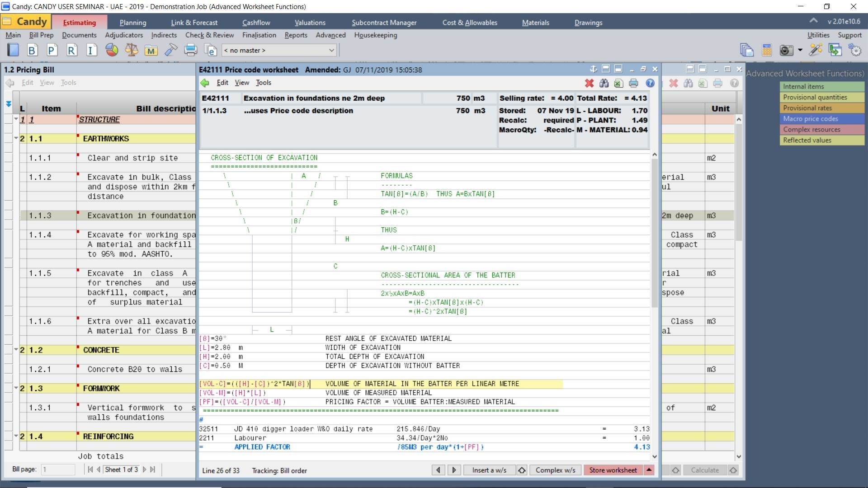Click the M folder master icon
Screen dimensions: 868x488
click(x=151, y=50)
